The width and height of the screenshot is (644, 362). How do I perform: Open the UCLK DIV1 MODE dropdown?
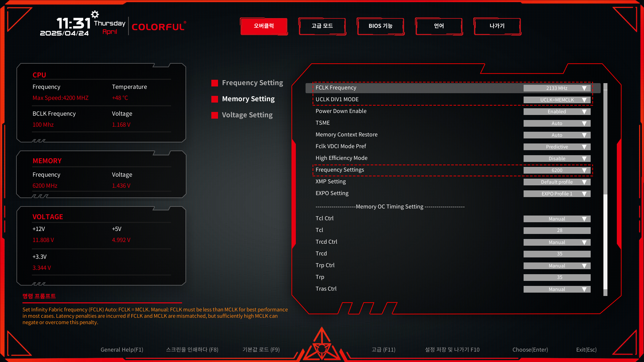click(557, 100)
